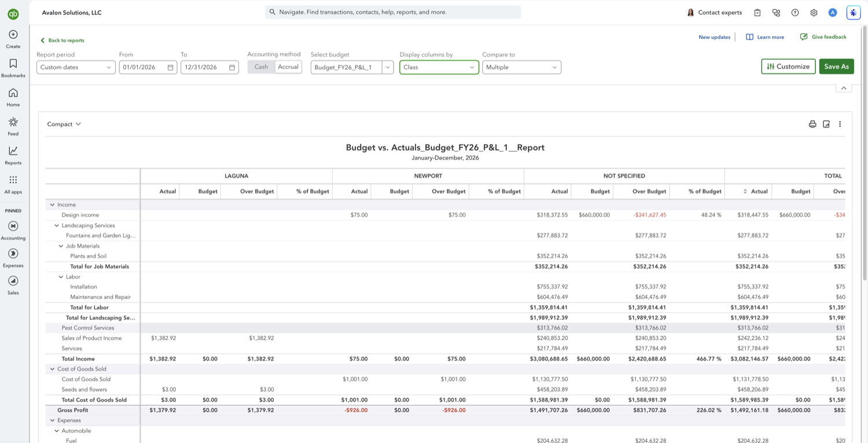Open the Report period dropdown

pyautogui.click(x=76, y=67)
